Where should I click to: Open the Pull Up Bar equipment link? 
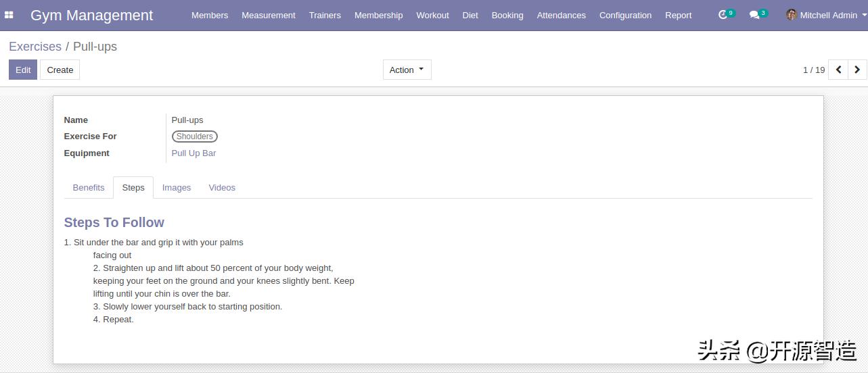(193, 153)
